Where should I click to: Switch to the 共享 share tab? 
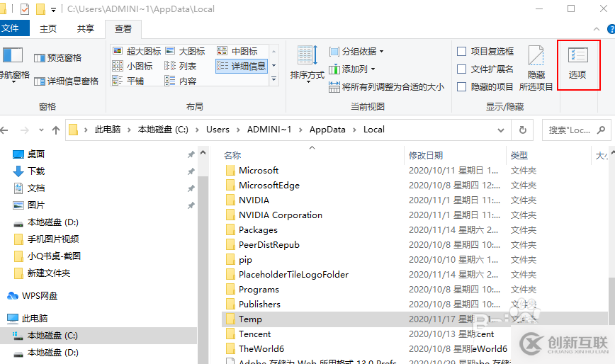coord(85,28)
